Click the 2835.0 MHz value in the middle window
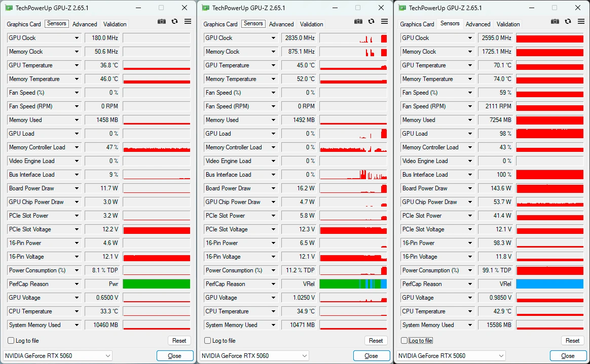 pyautogui.click(x=299, y=38)
